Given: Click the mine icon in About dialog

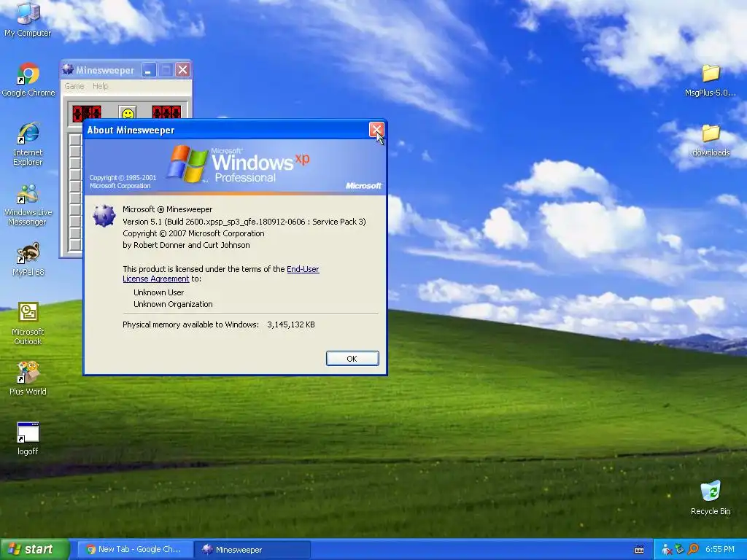Looking at the screenshot, I should pos(104,216).
